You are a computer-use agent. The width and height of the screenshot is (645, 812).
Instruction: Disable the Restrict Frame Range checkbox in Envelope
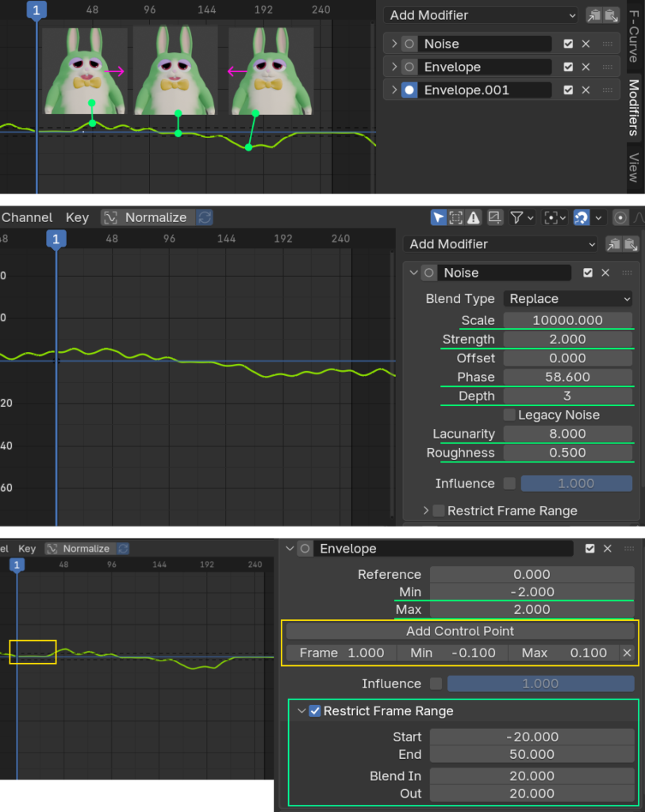(x=315, y=710)
